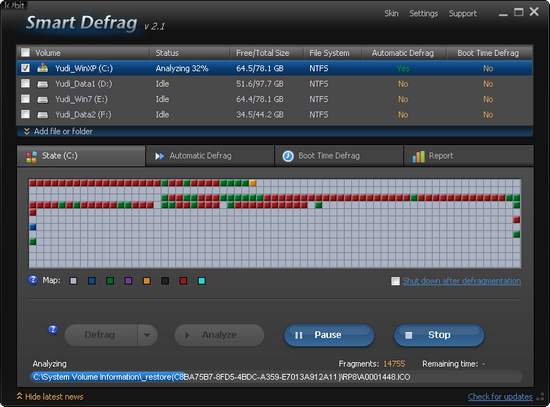Viewport: 550px width, 407px height.
Task: Click the Automatic Defrag fast-forward icon
Action: tap(160, 156)
